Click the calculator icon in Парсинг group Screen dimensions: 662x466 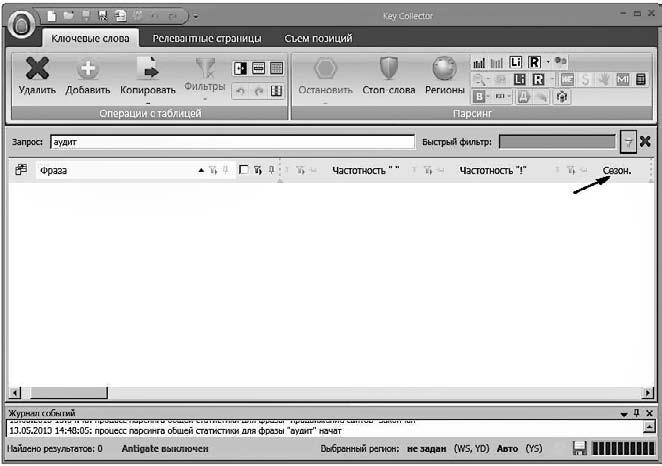(x=640, y=79)
